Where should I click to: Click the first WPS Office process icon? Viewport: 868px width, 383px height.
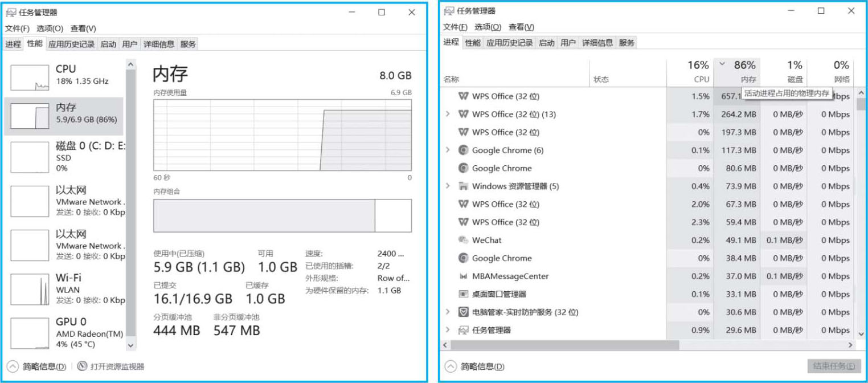click(464, 96)
